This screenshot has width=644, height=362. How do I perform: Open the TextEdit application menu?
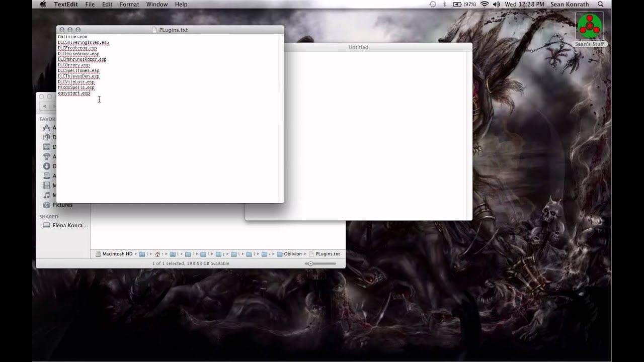tap(65, 4)
